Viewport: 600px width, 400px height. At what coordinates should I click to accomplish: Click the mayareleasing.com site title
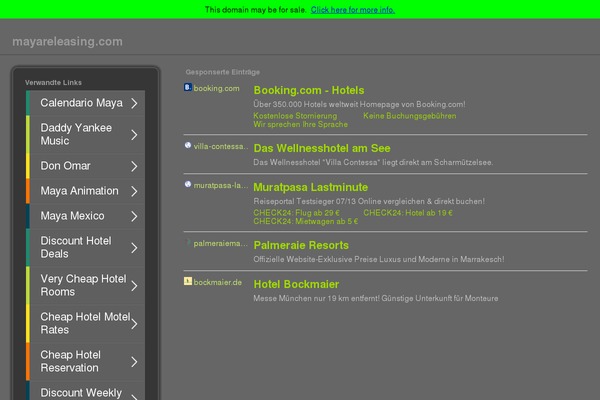67,41
